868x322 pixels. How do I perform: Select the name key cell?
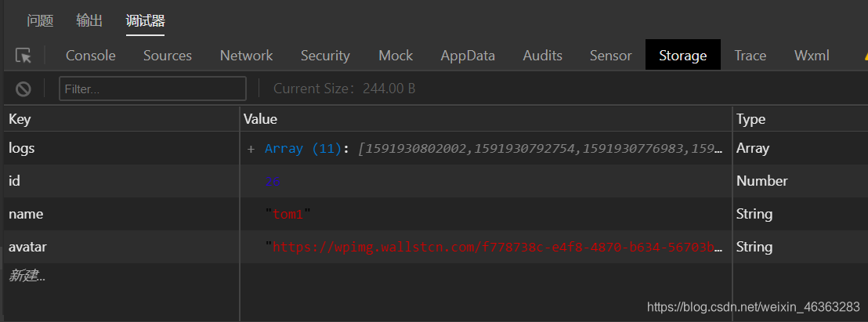coord(121,214)
